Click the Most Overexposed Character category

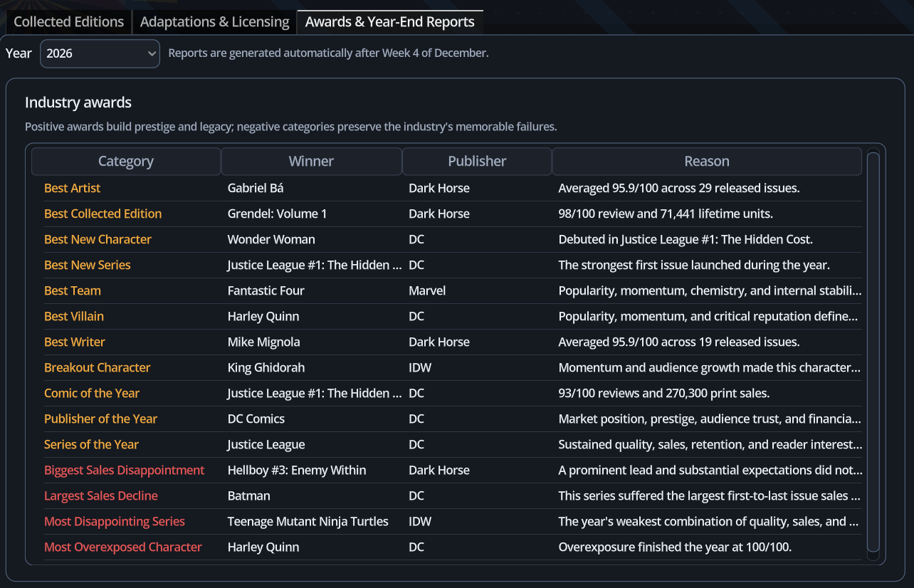[x=123, y=547]
